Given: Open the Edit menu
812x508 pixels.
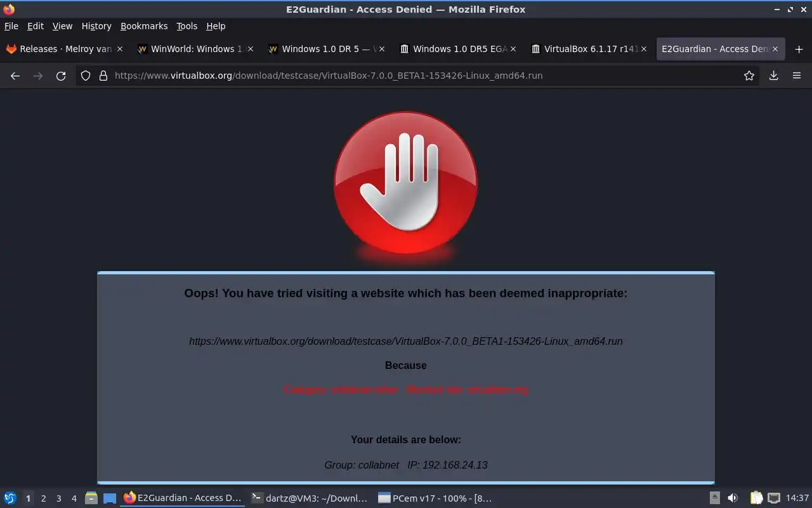Looking at the screenshot, I should tap(36, 26).
